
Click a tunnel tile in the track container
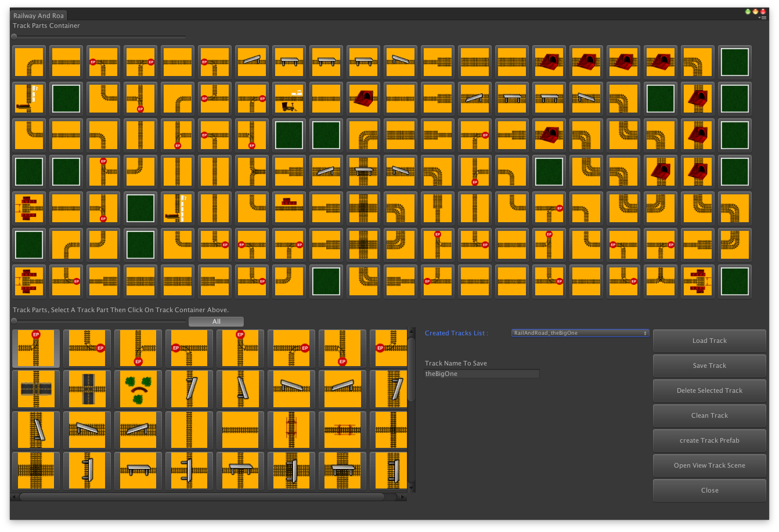(x=549, y=62)
